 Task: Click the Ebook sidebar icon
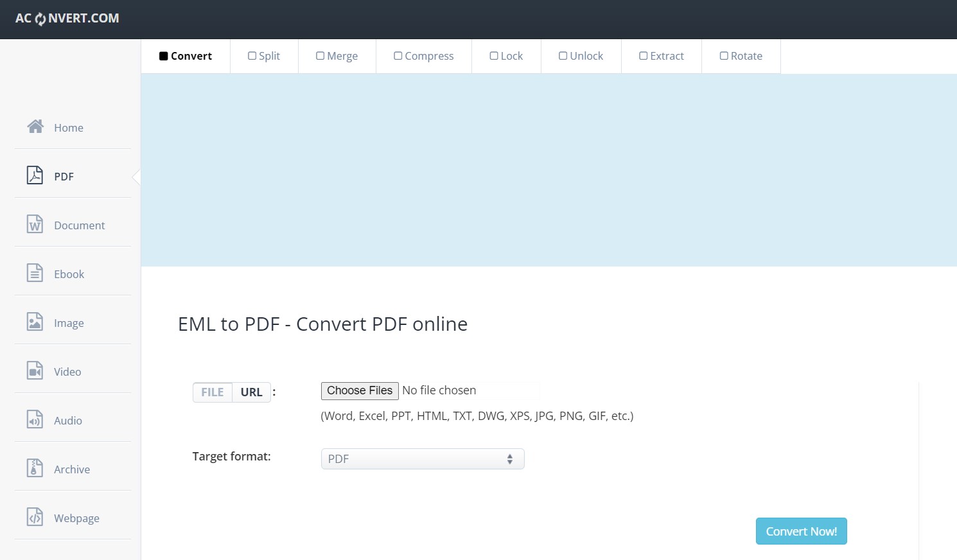[35, 272]
